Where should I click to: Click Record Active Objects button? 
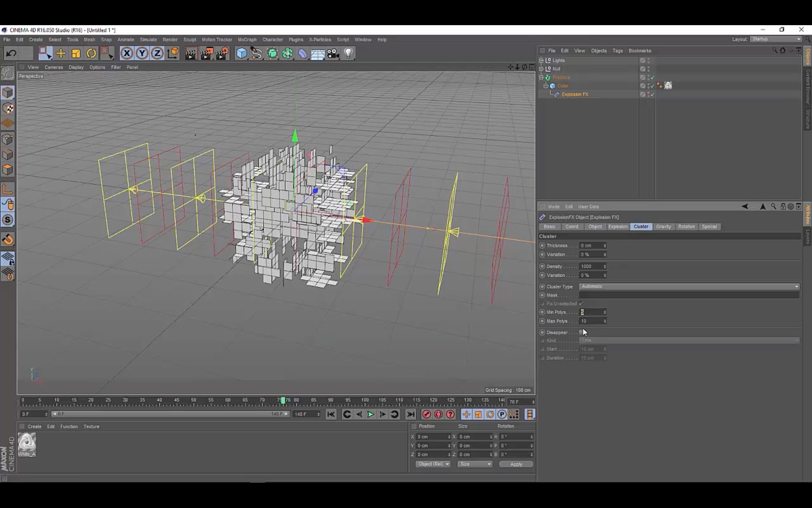pos(427,414)
